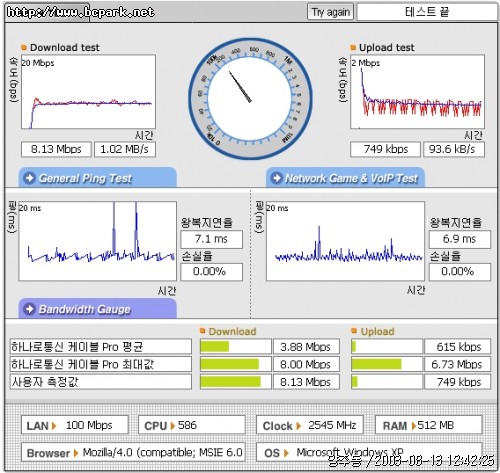Image resolution: width=500 pixels, height=473 pixels.
Task: Click the orange bullet beside Download test
Action: click(24, 47)
